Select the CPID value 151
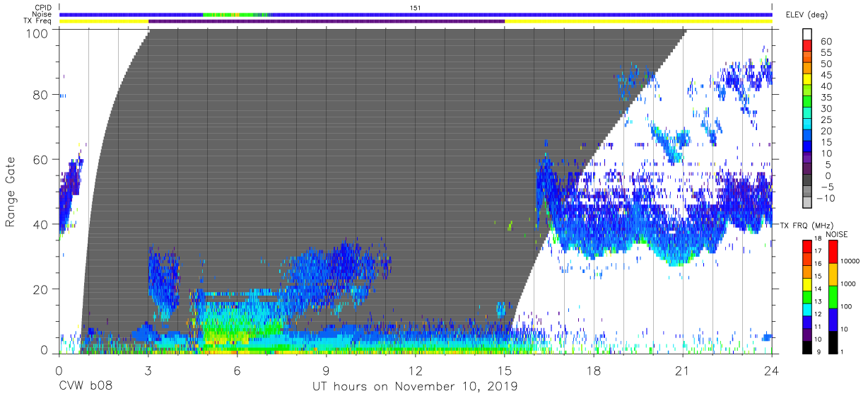868x401 pixels. [416, 8]
